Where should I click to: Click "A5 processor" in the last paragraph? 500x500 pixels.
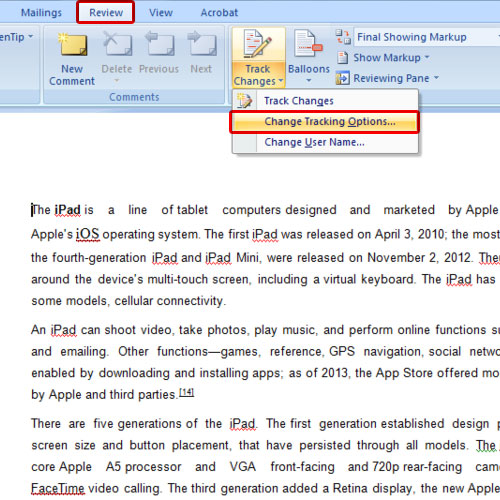click(x=143, y=467)
